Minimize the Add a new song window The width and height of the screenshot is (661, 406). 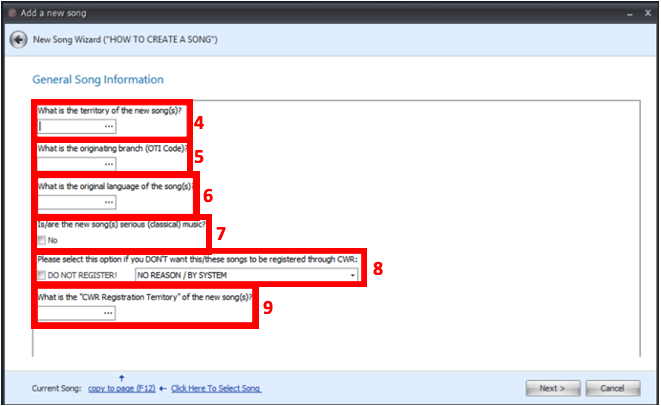631,10
